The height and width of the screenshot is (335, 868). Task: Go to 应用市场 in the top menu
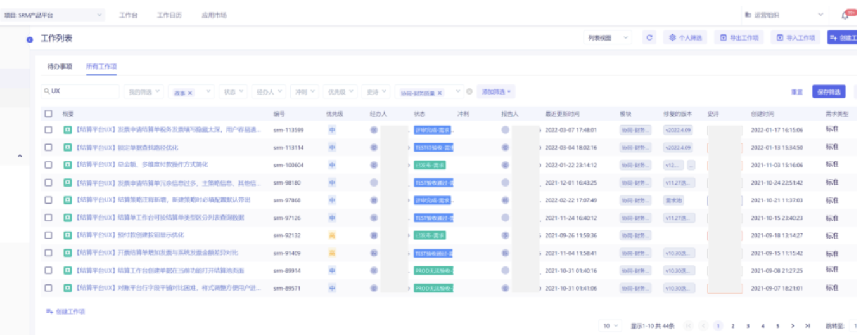click(x=214, y=15)
